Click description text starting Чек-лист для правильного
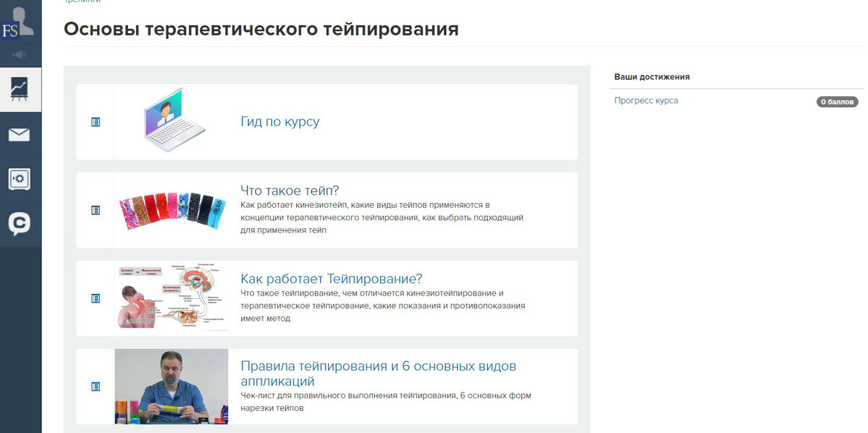 coord(386,402)
